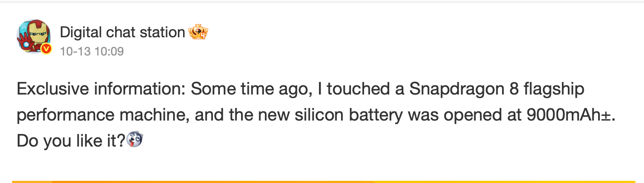Click the 10-13 10:09 post timestamp

tap(92, 52)
